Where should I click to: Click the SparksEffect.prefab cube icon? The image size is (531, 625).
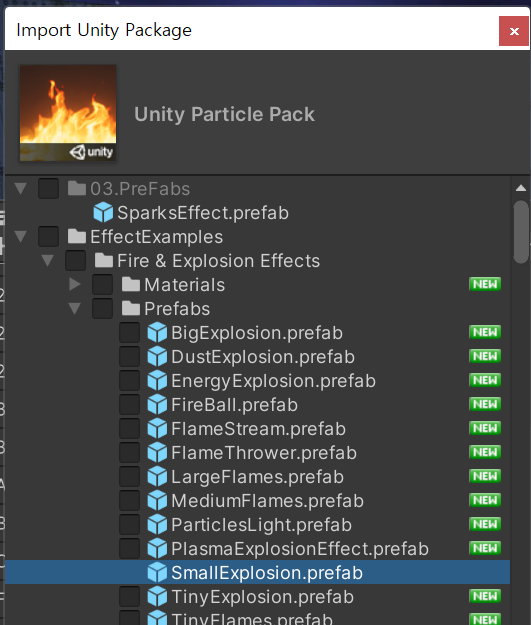pos(103,212)
